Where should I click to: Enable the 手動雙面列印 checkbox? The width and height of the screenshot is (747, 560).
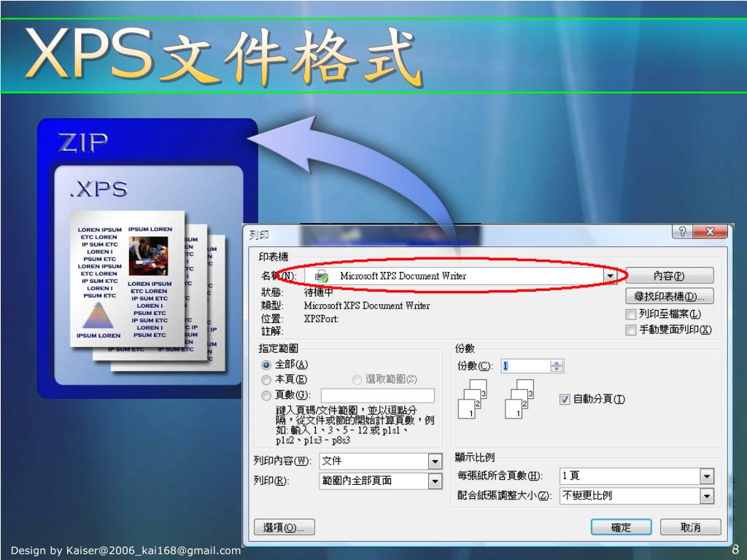(x=631, y=330)
